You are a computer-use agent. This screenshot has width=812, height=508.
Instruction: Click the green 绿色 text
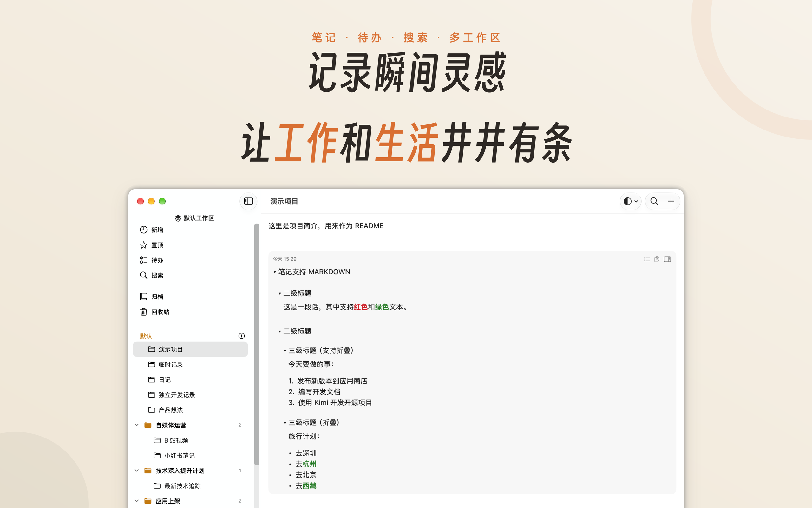382,307
